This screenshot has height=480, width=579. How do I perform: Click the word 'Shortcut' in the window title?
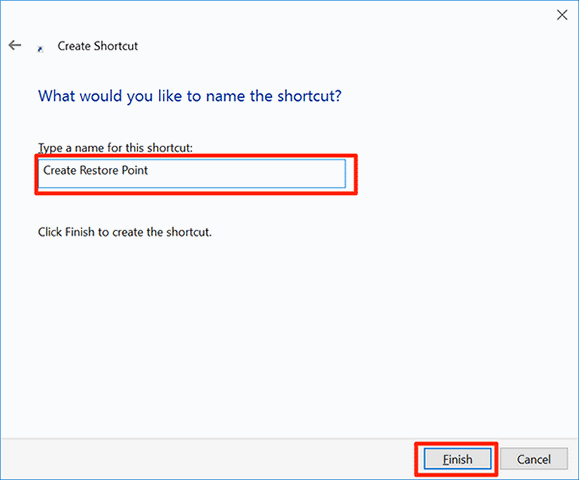point(116,46)
